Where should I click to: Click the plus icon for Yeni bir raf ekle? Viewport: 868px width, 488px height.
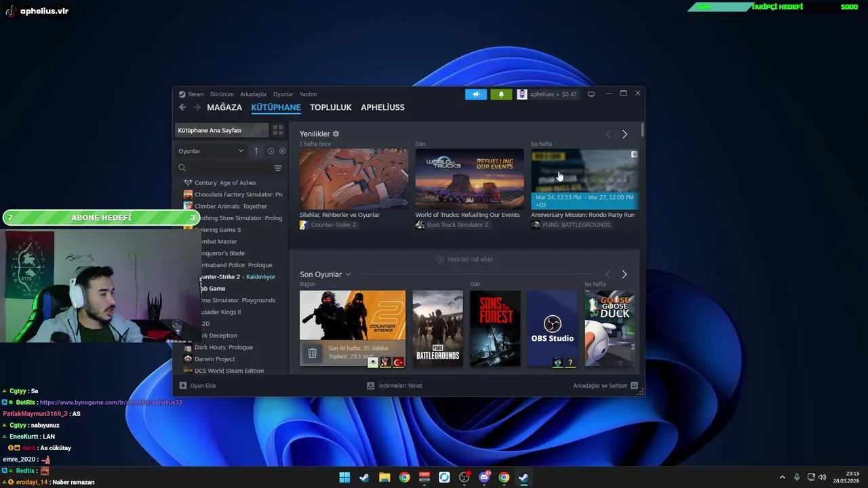click(x=440, y=260)
